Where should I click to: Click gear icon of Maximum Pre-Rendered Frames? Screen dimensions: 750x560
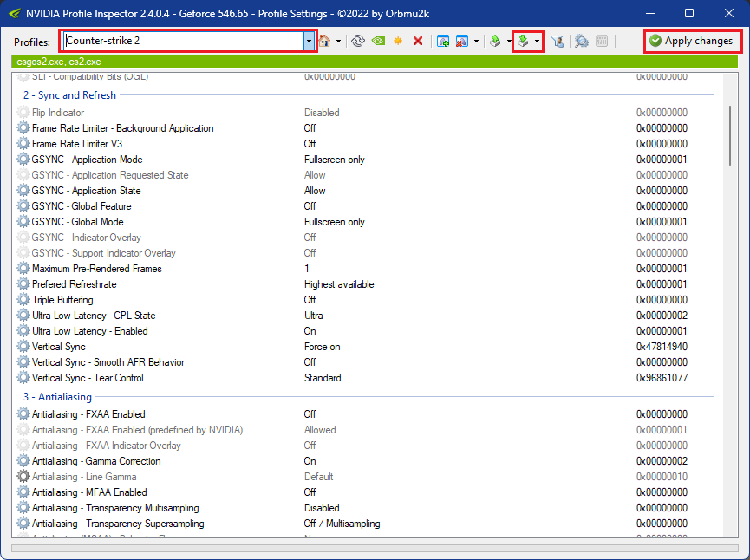[23, 268]
